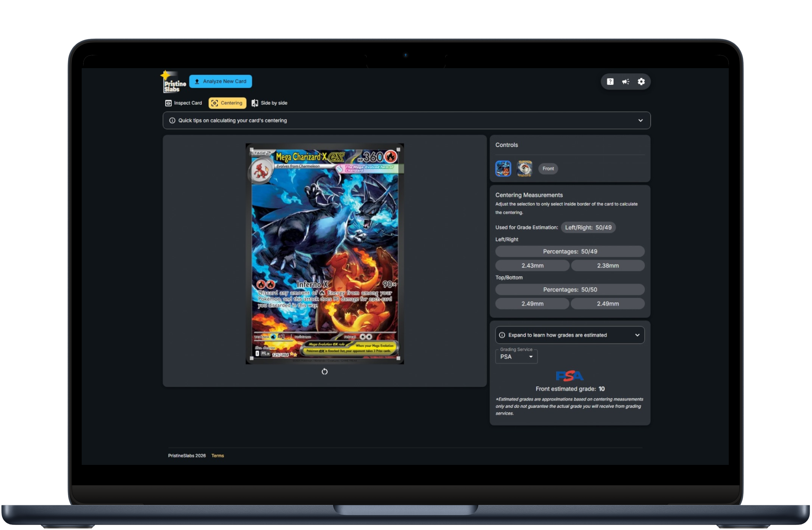Click the top-left crop corner handle
The height and width of the screenshot is (530, 812).
[x=252, y=150]
